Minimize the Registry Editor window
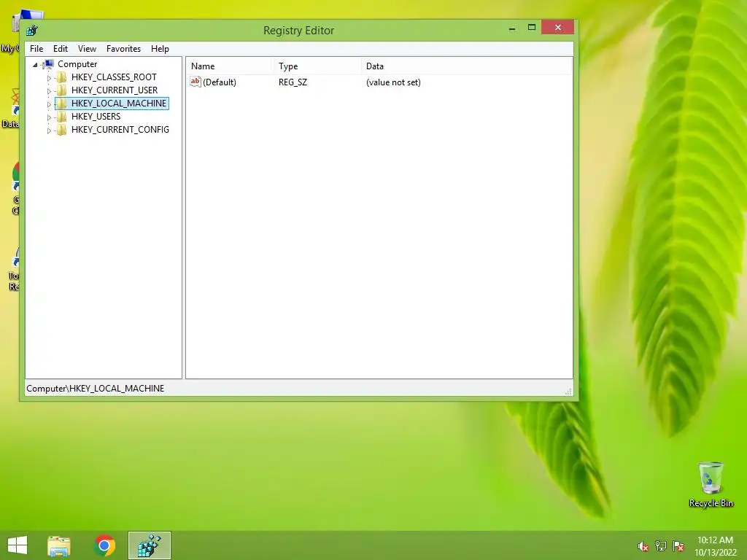This screenshot has height=560, width=747. [x=512, y=28]
